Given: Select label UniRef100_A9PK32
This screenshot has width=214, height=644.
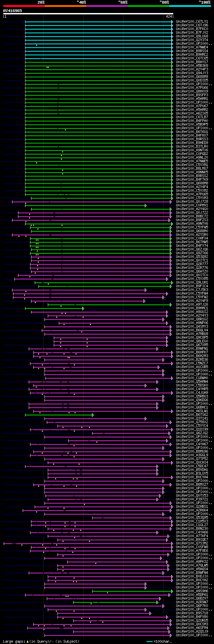Looking at the screenshot, I should click(x=192, y=561).
